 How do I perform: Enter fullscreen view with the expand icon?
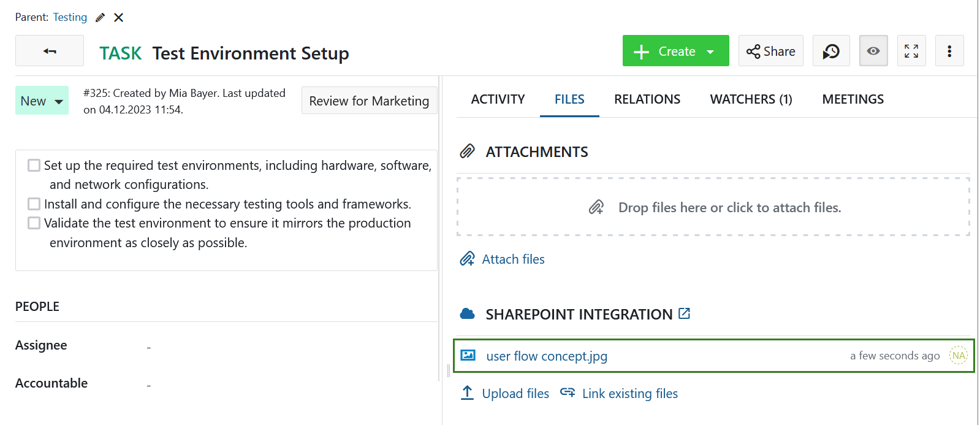(911, 51)
